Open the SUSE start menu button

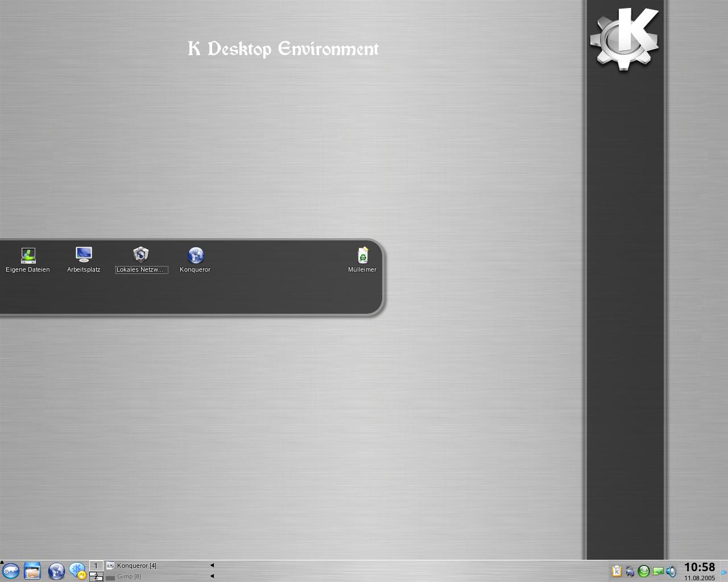pyautogui.click(x=11, y=571)
